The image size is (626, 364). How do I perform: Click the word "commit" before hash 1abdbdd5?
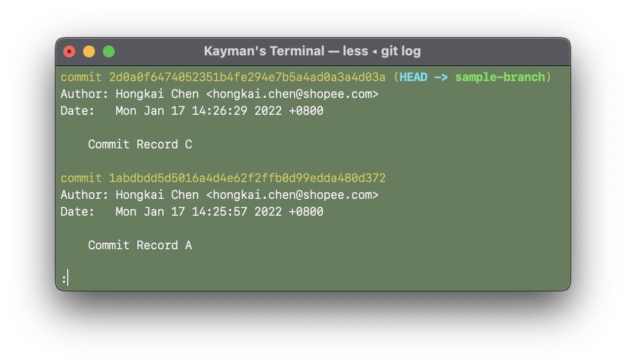(81, 178)
